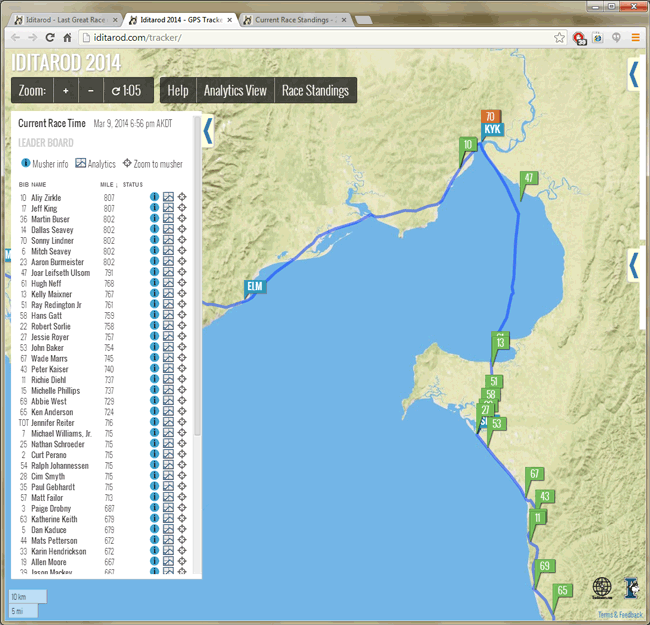Zoom to musher Hans Gatt
650x625 pixels.
click(182, 315)
